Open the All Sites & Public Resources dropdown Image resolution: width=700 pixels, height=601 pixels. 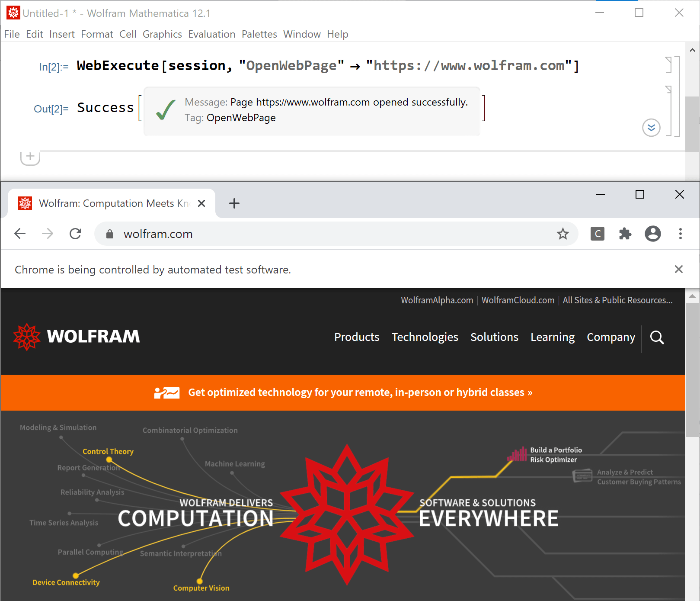click(x=618, y=300)
